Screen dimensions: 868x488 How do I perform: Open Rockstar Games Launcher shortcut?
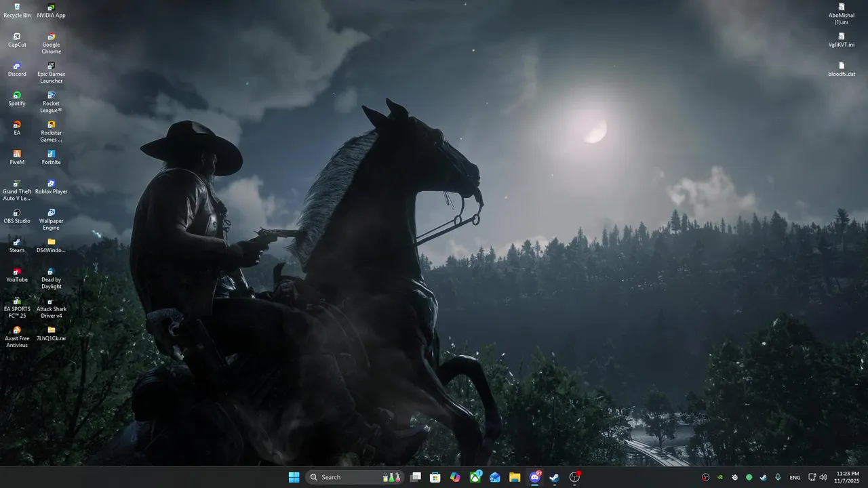[51, 131]
